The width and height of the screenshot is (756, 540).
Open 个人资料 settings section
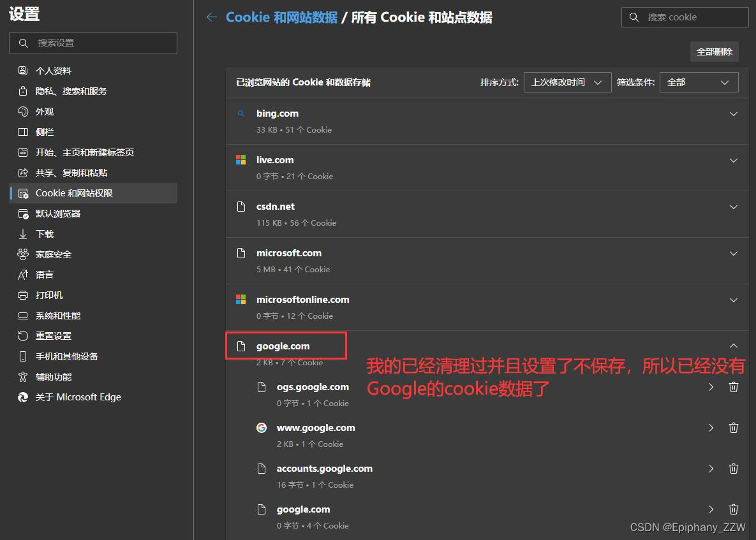click(x=93, y=71)
